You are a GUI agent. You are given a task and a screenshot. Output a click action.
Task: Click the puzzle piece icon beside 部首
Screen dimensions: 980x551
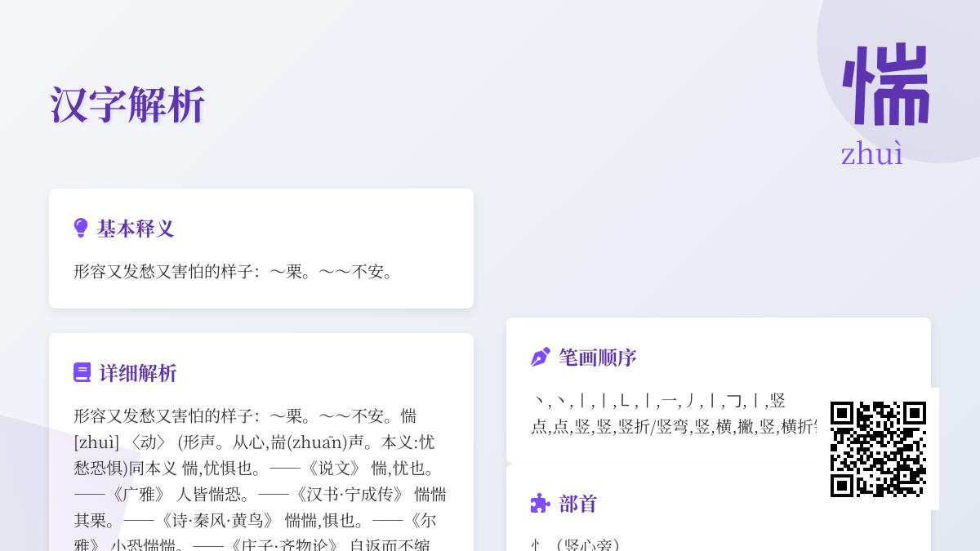541,503
